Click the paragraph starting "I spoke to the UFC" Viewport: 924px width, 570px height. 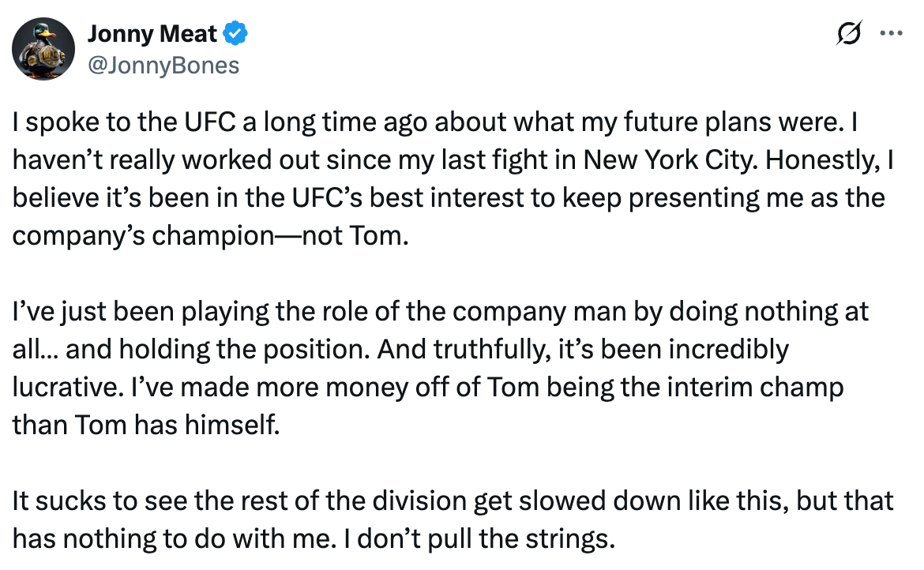click(x=453, y=178)
